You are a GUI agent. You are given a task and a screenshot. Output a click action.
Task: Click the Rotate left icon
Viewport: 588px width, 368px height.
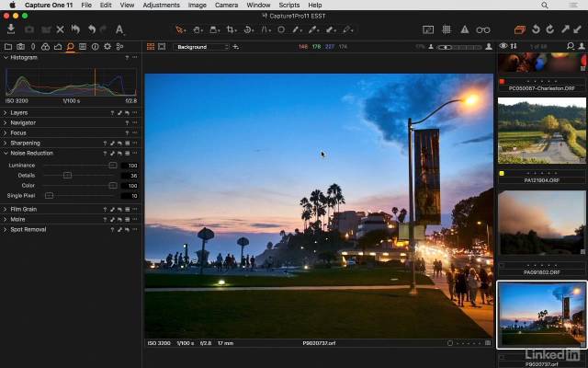pyautogui.click(x=537, y=29)
